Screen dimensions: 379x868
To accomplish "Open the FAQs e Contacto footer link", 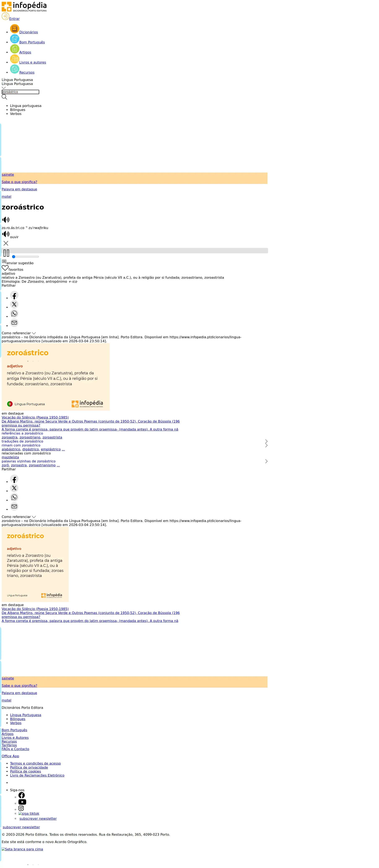I will click(x=16, y=749).
